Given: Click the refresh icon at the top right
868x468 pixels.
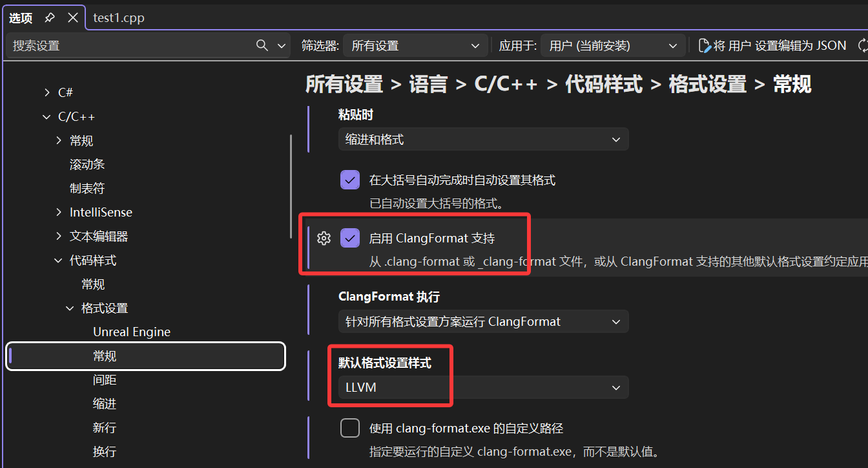Looking at the screenshot, I should point(863,45).
